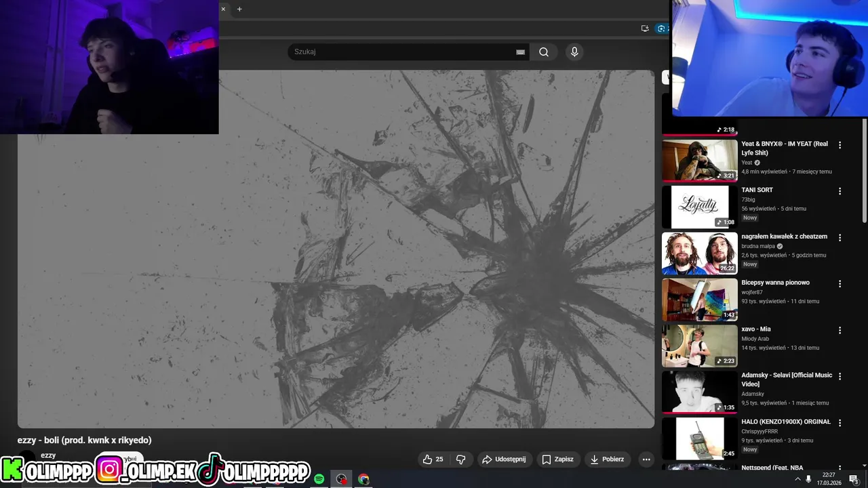Open 'HALO (KENZO1900X) ORGINAŁ' title

(786, 422)
